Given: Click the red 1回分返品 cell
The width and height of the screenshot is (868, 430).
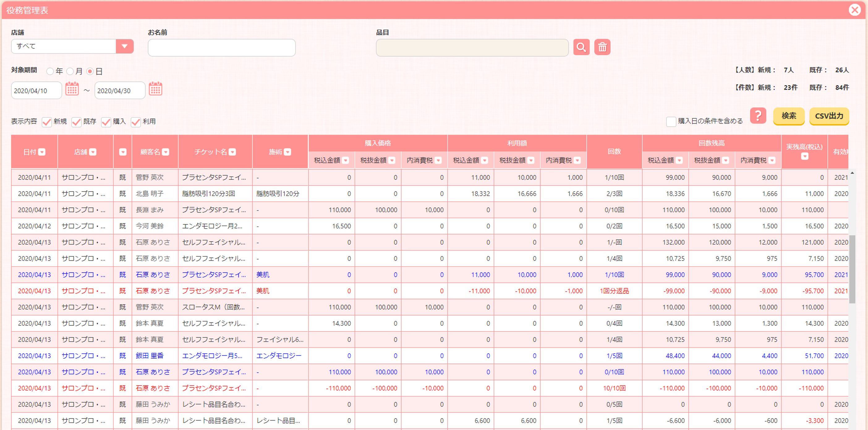Looking at the screenshot, I should (614, 291).
